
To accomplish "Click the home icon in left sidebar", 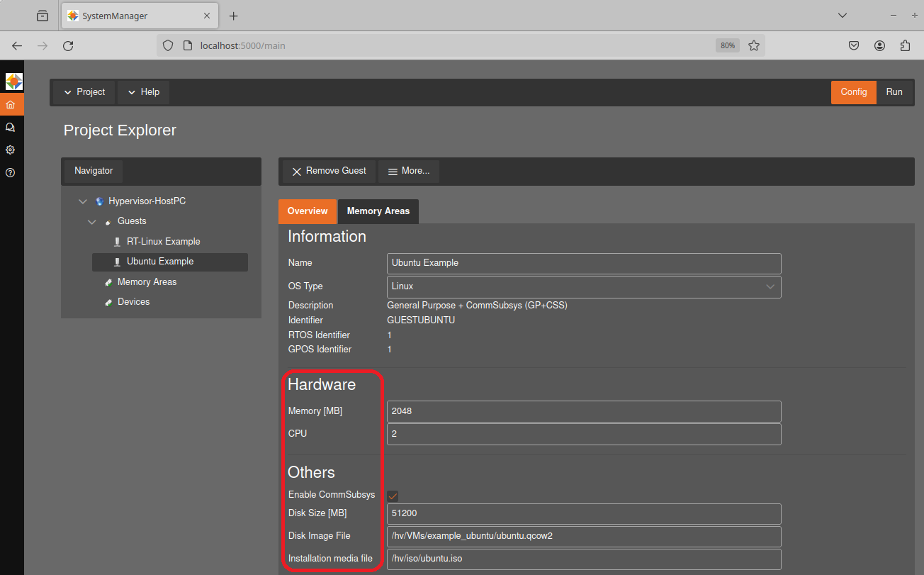I will tap(11, 105).
